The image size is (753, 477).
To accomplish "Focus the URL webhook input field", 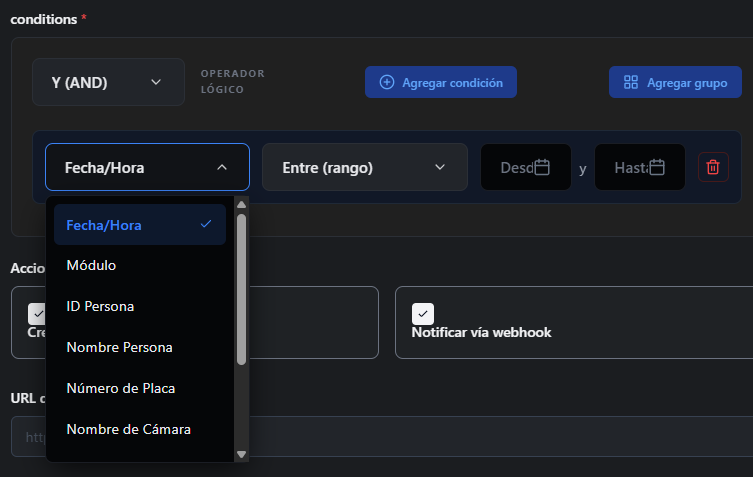I will (382, 437).
